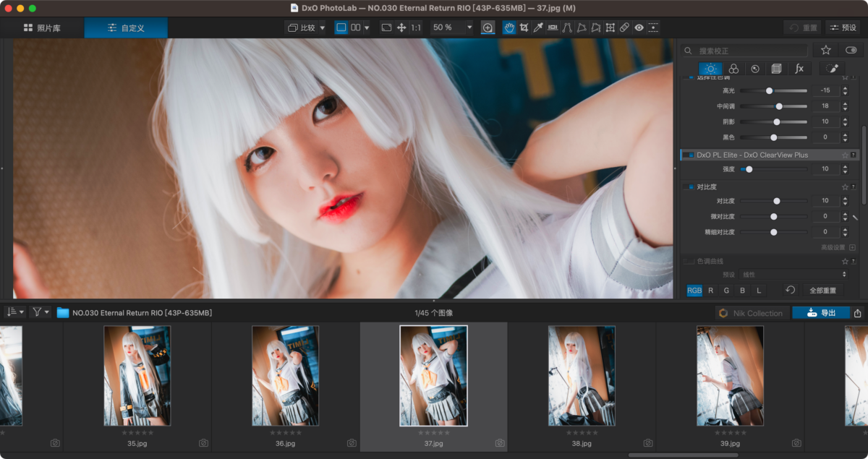Image resolution: width=868 pixels, height=459 pixels.
Task: Click the 强度 ClearView intensity slider
Action: (773, 169)
